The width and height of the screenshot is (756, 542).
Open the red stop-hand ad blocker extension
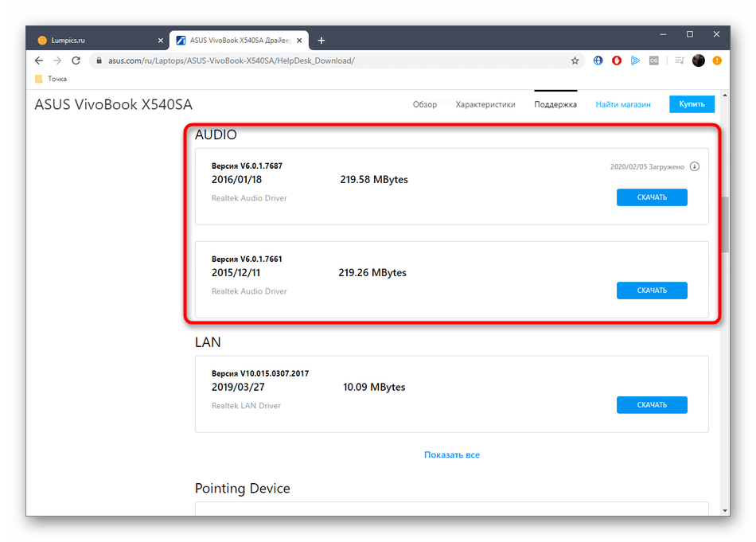(x=617, y=60)
